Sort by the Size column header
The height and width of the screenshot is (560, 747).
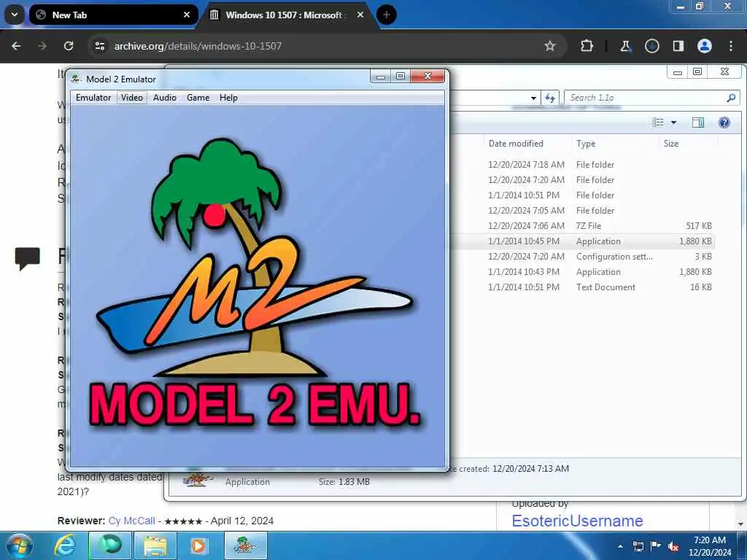click(x=671, y=144)
